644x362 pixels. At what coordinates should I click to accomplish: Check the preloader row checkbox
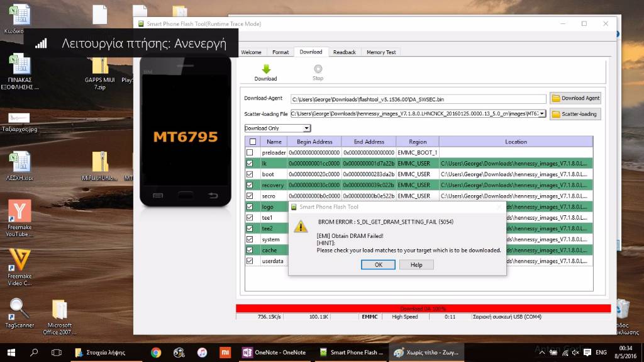click(x=250, y=152)
